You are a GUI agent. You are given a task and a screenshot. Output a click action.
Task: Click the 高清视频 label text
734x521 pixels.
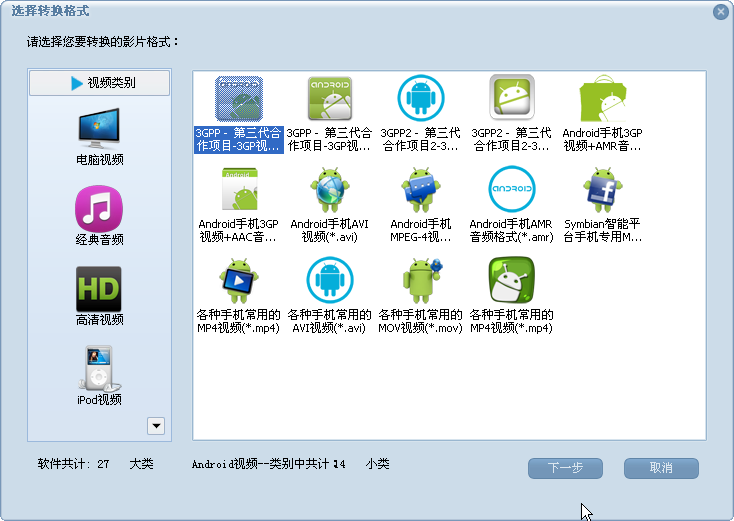(99, 320)
